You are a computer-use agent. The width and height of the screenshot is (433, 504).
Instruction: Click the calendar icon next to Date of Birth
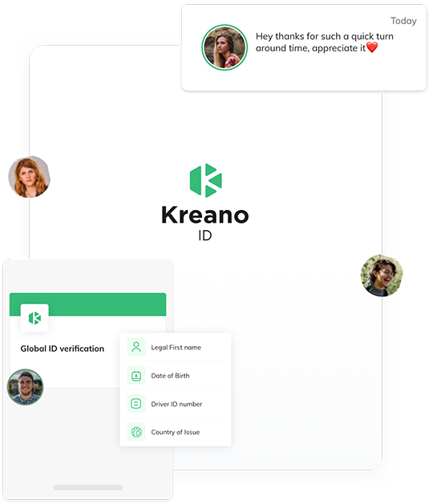point(136,376)
